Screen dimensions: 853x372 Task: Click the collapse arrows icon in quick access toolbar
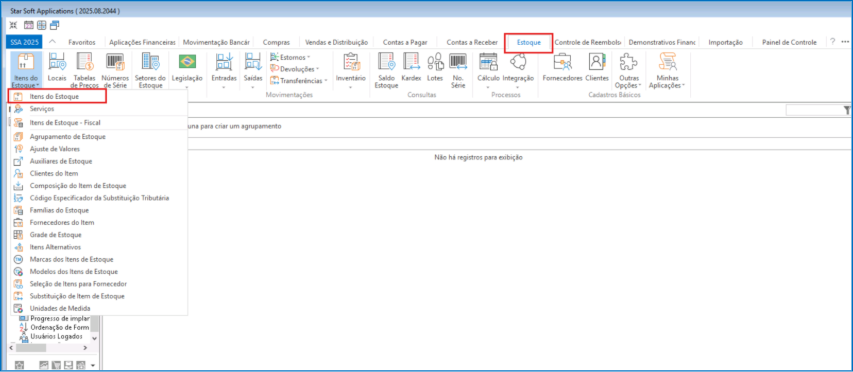click(14, 25)
